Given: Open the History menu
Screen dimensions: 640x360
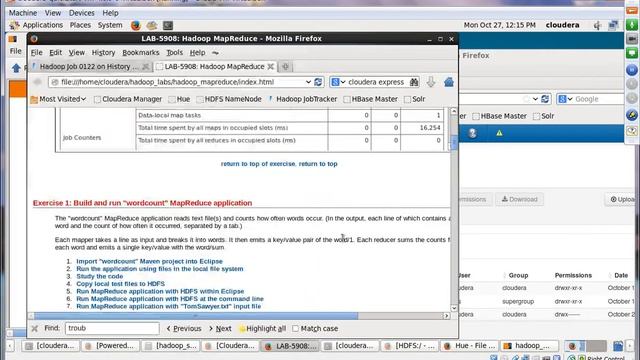Looking at the screenshot, I should coord(103,53).
